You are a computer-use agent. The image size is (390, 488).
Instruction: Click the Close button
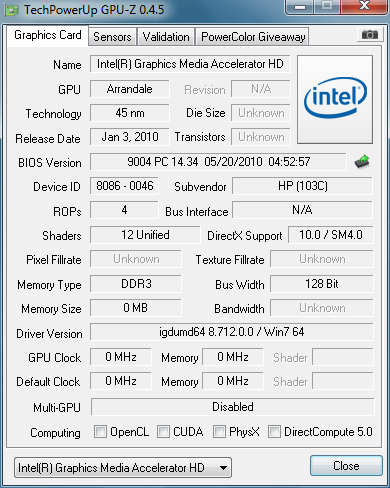346,466
